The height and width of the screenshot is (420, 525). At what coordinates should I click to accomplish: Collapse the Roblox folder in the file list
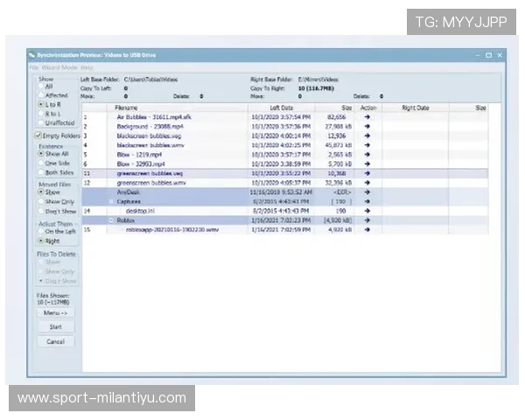click(x=110, y=220)
